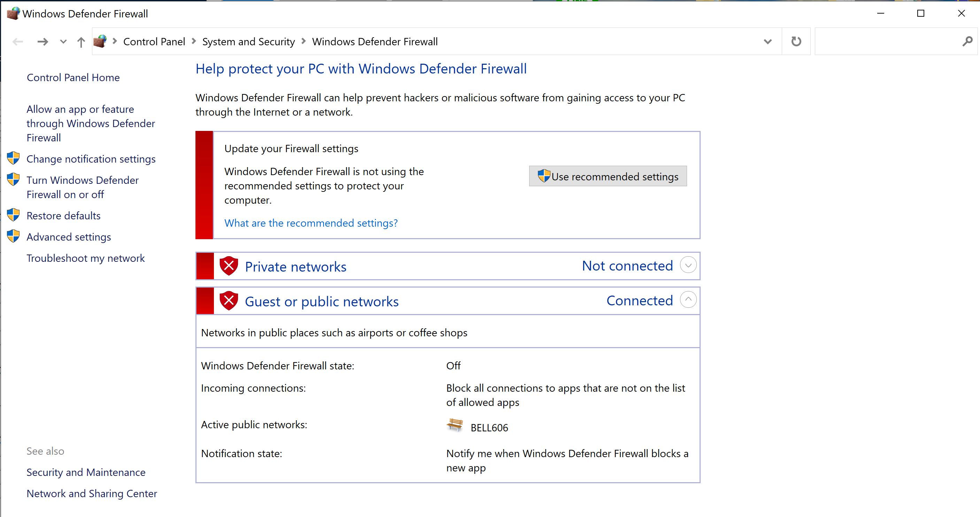Open Advanced settings link
The height and width of the screenshot is (517, 980).
(69, 237)
